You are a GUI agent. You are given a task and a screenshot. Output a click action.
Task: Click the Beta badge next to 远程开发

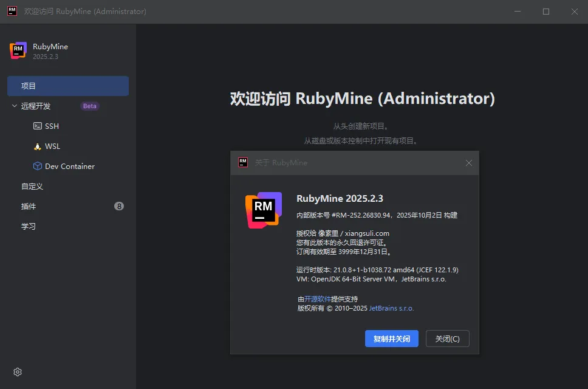point(90,106)
